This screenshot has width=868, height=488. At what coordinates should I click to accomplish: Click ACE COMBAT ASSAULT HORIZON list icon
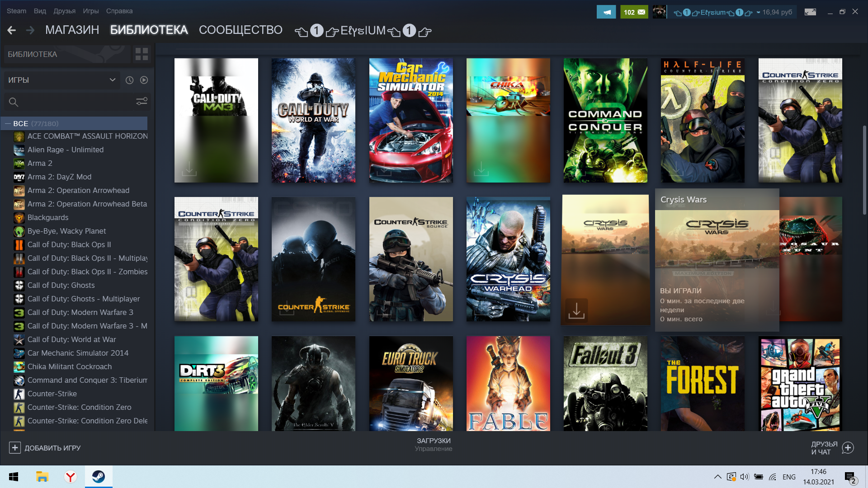coord(19,136)
